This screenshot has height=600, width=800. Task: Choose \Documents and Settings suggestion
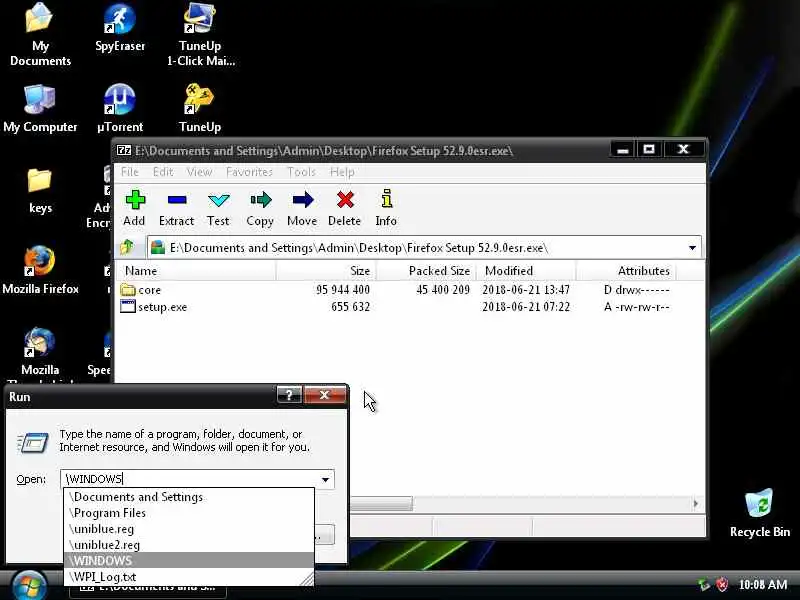tap(189, 496)
